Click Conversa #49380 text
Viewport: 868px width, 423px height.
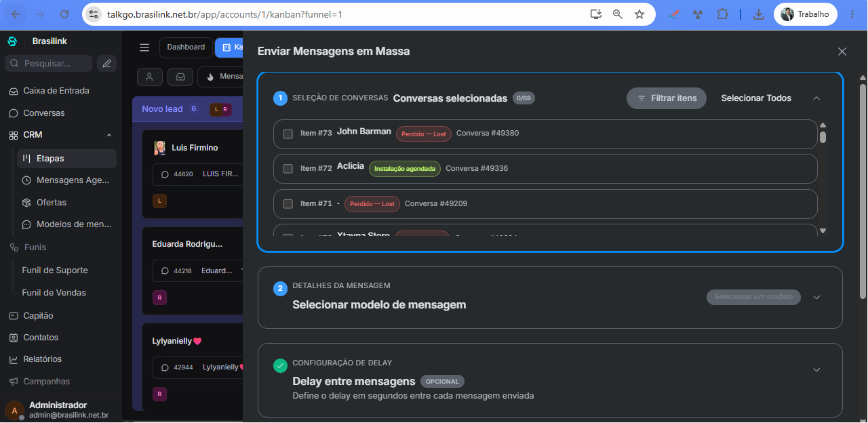488,134
